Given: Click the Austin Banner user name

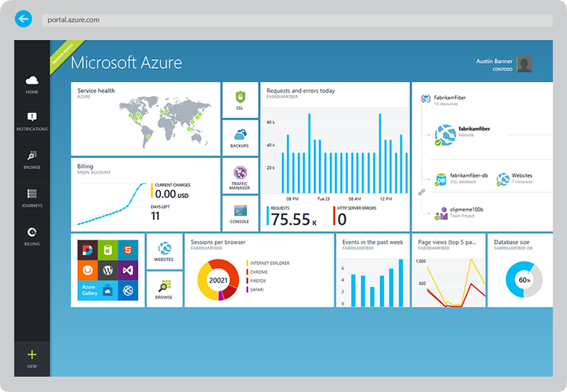Looking at the screenshot, I should click(494, 61).
